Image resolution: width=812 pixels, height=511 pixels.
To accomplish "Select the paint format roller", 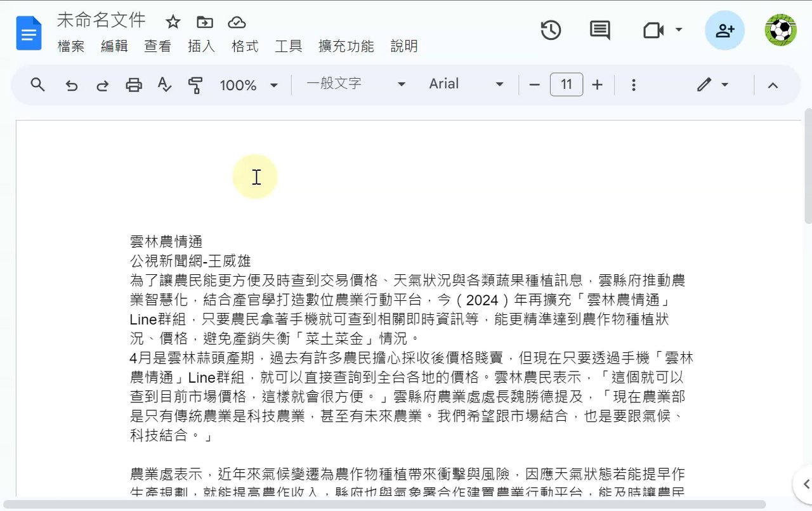I will (195, 85).
